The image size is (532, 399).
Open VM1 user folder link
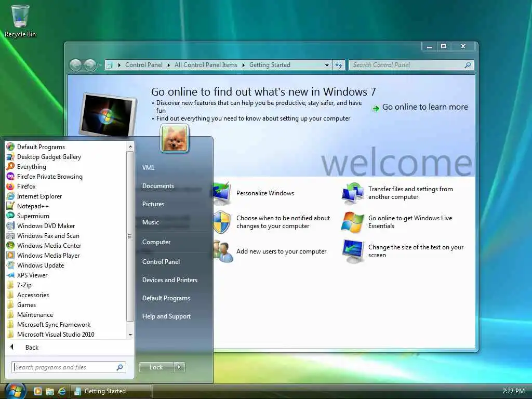148,168
